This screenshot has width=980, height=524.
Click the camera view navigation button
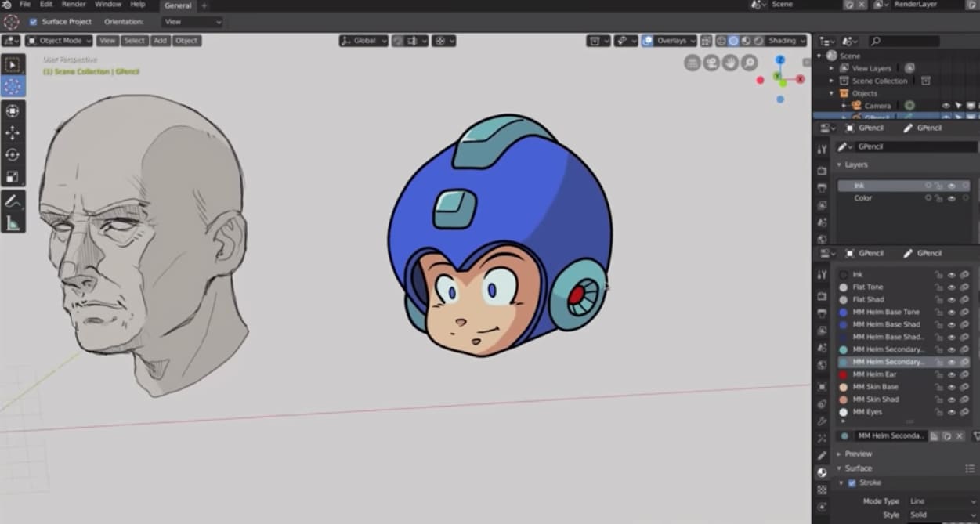click(711, 63)
